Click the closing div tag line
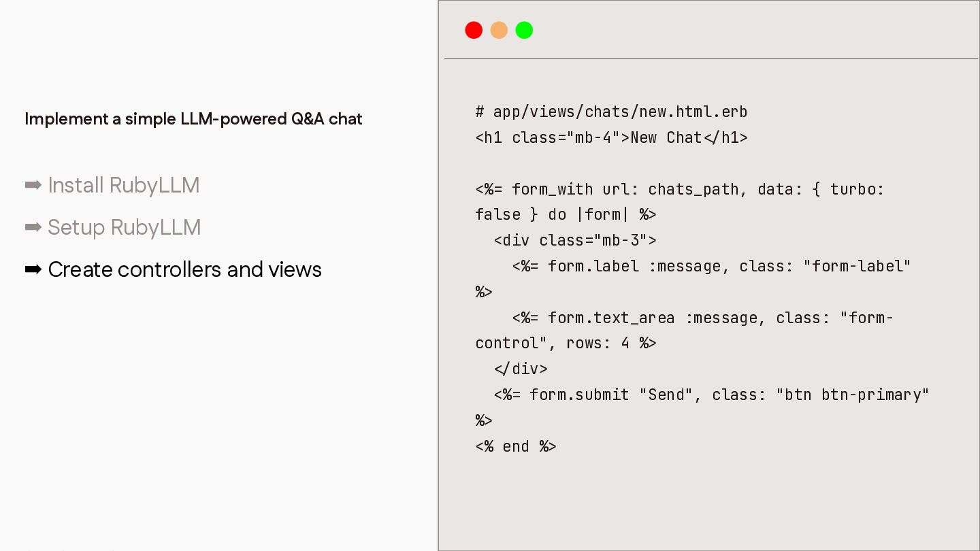This screenshot has width=980, height=551. pyautogui.click(x=521, y=369)
